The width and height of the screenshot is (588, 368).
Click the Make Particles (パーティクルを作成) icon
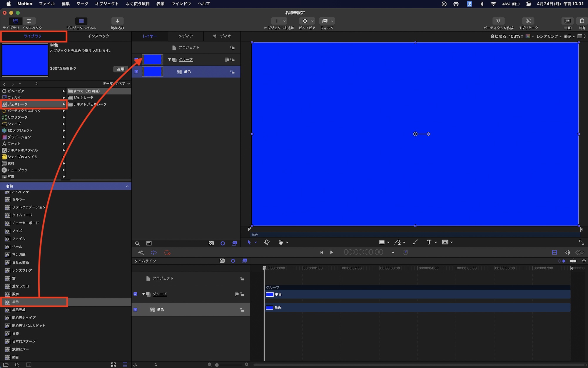[x=498, y=21]
